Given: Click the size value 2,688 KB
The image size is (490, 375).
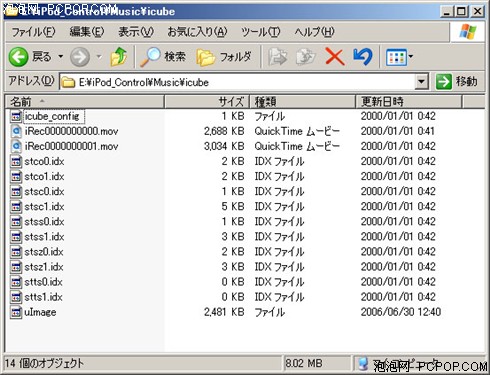Looking at the screenshot, I should click(224, 131).
